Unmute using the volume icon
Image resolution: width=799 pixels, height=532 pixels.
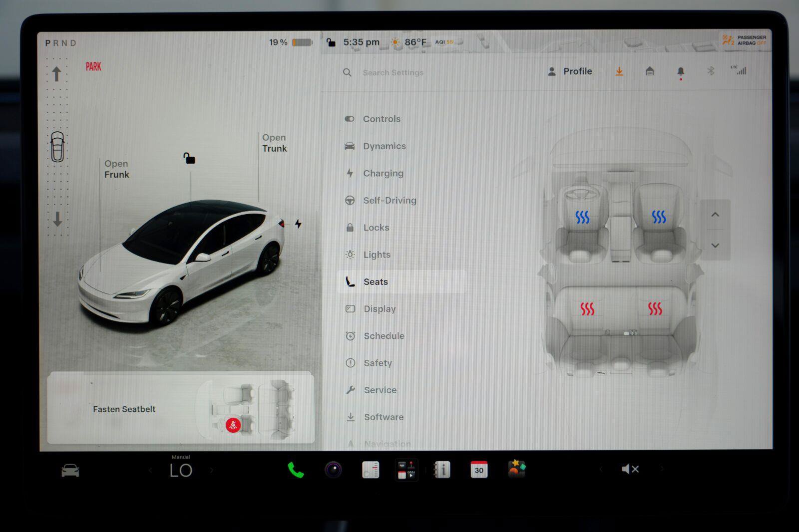click(x=630, y=469)
